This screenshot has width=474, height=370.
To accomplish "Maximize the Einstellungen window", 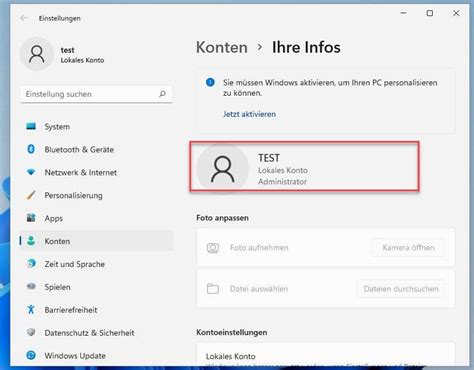I will [430, 13].
